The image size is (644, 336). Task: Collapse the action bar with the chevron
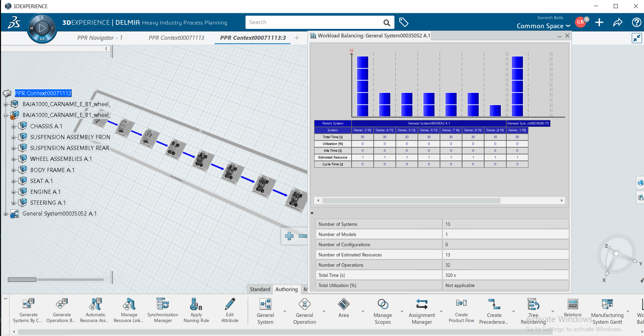coord(5,299)
